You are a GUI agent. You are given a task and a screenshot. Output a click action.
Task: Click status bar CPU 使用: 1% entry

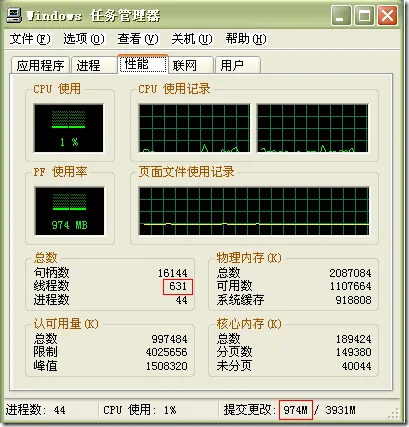pos(140,410)
